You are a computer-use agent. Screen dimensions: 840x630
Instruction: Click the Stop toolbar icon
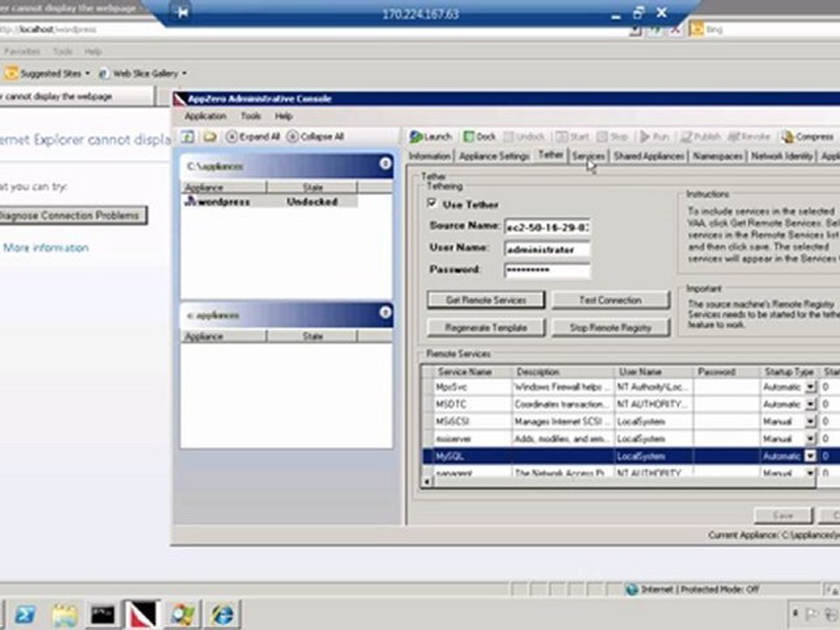tap(603, 136)
